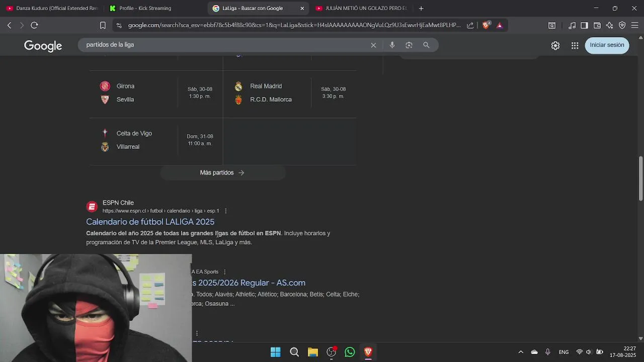Click the page vertical scrollbar thumb
Image resolution: width=644 pixels, height=362 pixels.
640,178
